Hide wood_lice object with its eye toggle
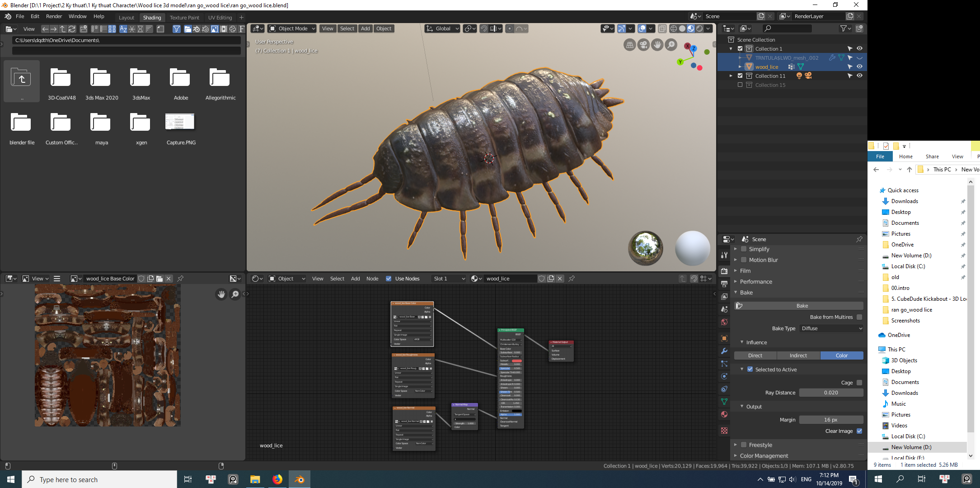Image resolution: width=980 pixels, height=488 pixels. 859,67
